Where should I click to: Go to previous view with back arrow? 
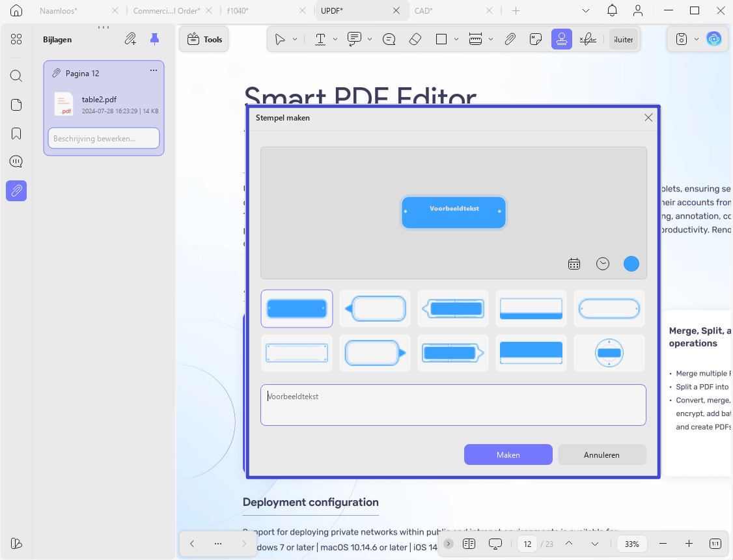[192, 544]
